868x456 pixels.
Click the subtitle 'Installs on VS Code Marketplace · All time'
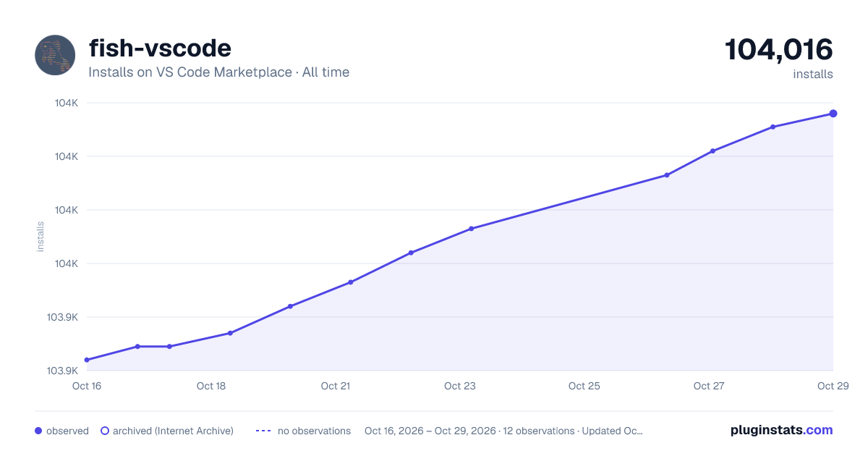tap(218, 72)
